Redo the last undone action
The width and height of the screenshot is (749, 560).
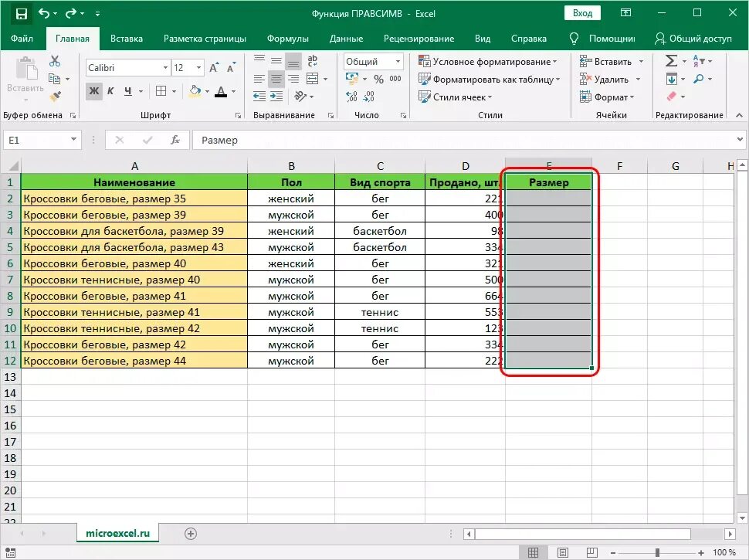point(71,13)
